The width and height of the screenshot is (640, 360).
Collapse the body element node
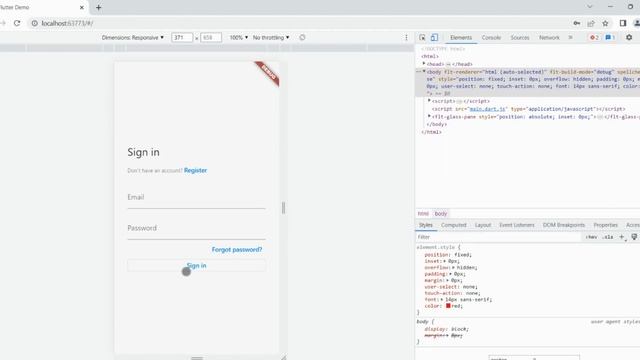424,71
